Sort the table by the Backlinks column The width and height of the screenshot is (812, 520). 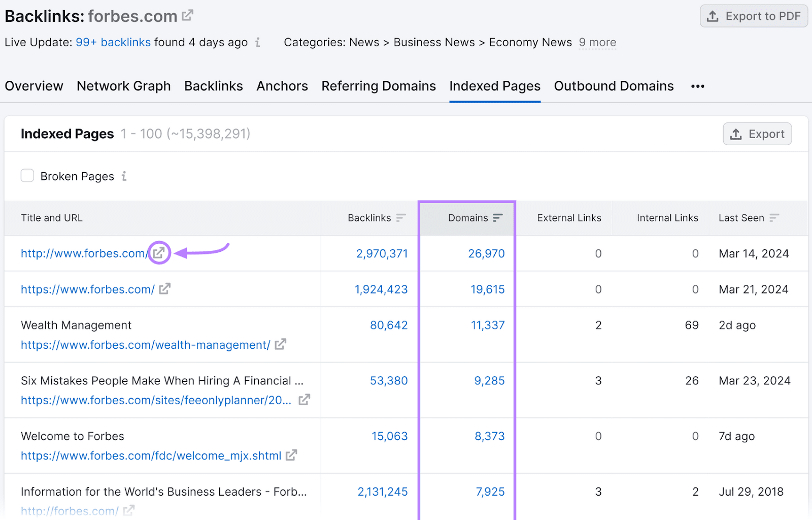pyautogui.click(x=401, y=218)
